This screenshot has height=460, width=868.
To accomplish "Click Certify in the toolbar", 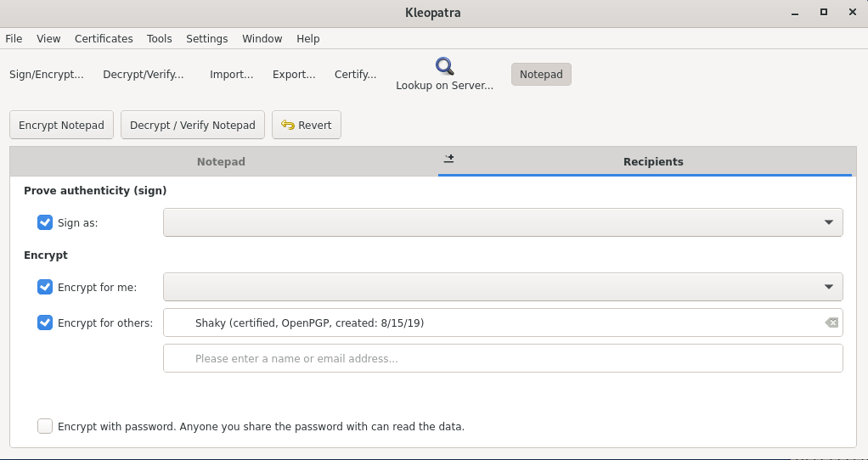I will click(355, 75).
